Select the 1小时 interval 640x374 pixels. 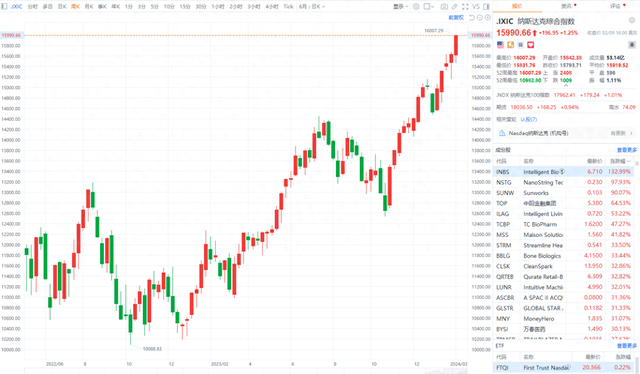click(218, 7)
